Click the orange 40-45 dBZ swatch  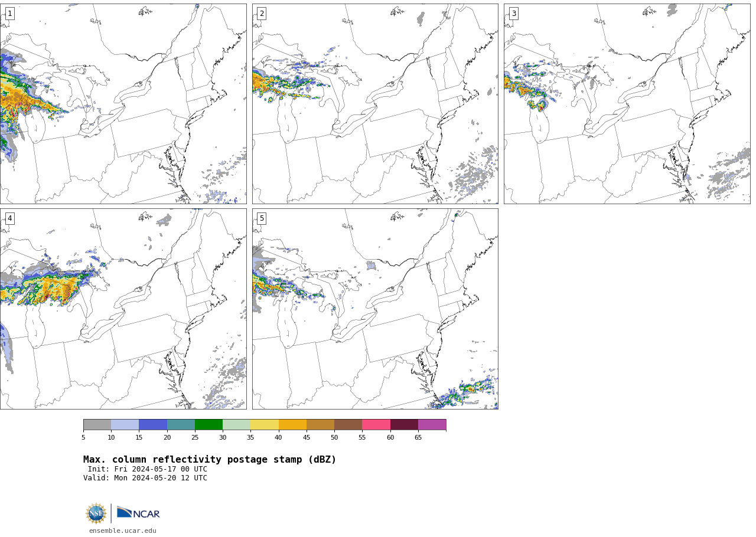[292, 425]
